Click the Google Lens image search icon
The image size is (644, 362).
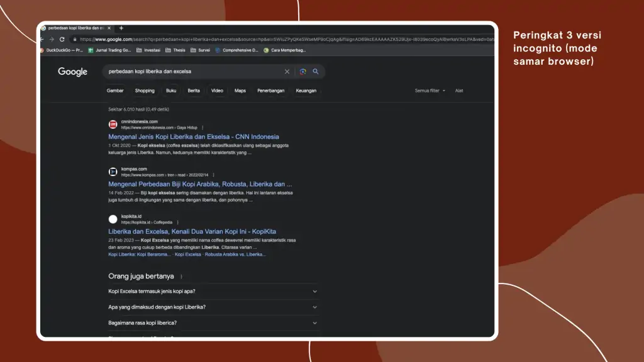click(303, 72)
